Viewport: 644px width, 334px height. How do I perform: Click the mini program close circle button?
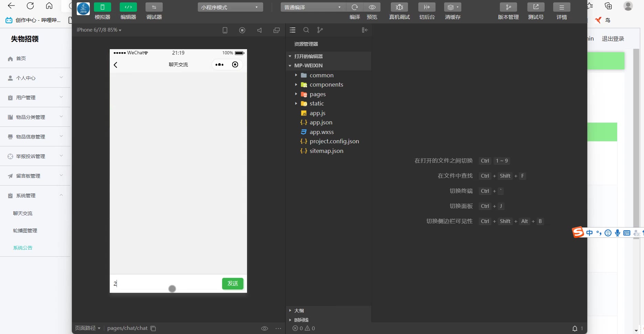pos(235,65)
